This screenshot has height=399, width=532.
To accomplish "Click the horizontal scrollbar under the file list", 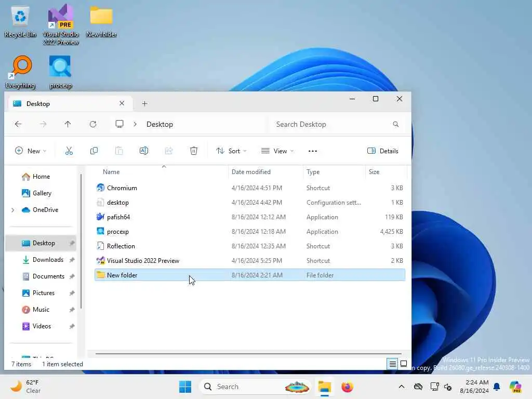I will pyautogui.click(x=248, y=354).
